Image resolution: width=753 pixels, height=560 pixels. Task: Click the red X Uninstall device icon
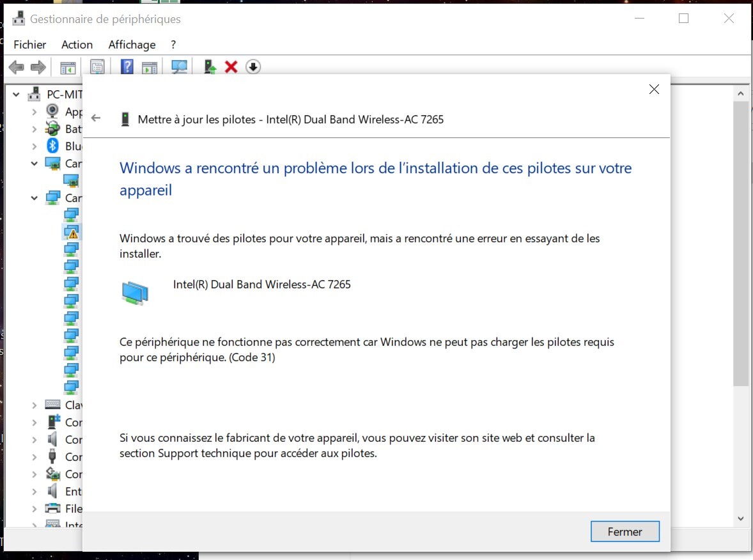click(231, 67)
